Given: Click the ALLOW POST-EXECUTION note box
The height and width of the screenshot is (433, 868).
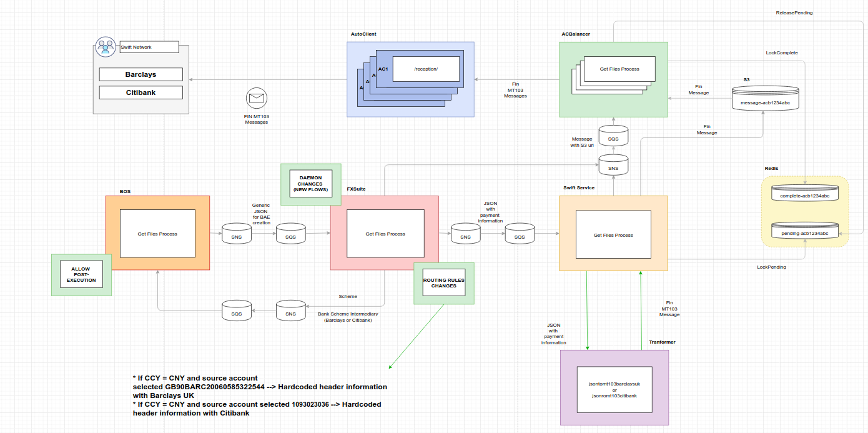Looking at the screenshot, I should pos(81,275).
